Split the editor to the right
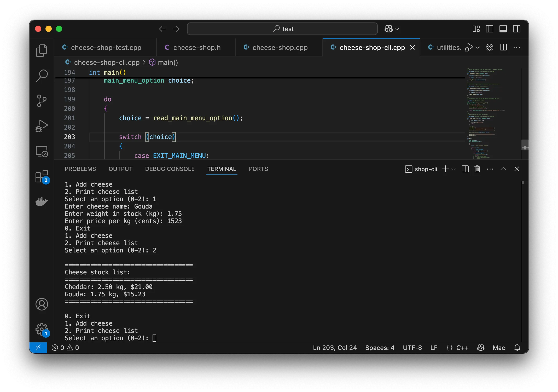The image size is (558, 392). point(503,47)
